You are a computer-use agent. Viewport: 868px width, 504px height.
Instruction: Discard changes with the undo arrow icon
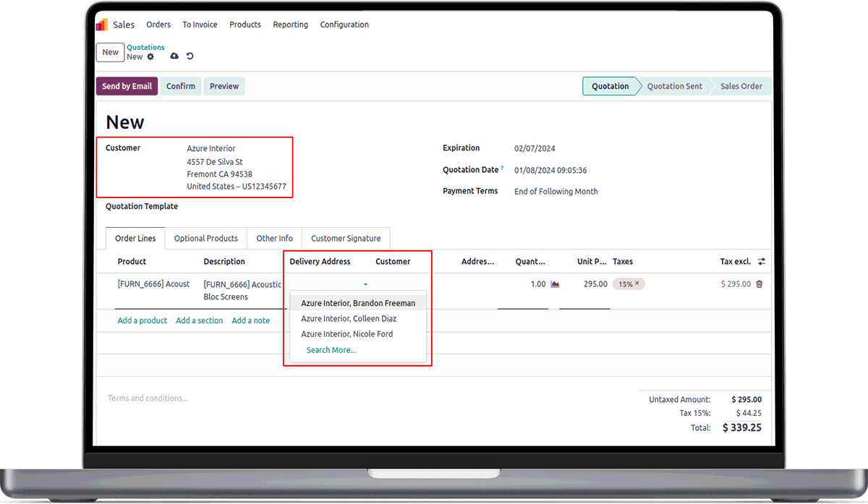[x=190, y=56]
